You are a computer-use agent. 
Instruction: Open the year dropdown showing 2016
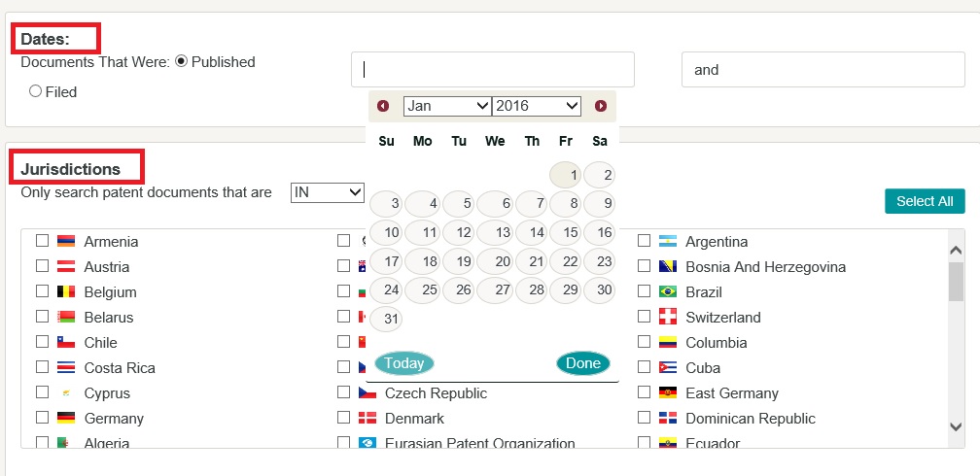(537, 106)
